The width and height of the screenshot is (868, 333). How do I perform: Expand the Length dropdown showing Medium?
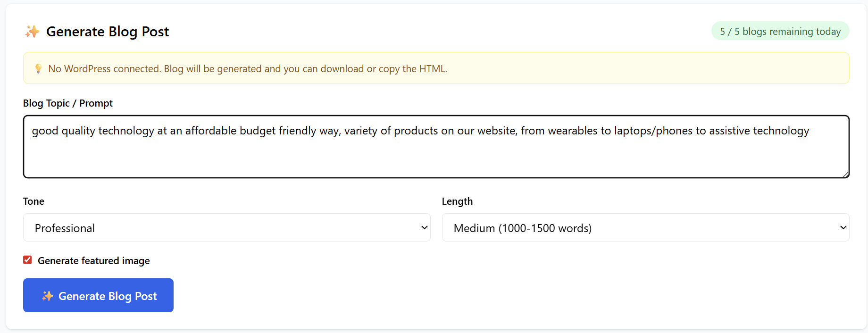(645, 228)
